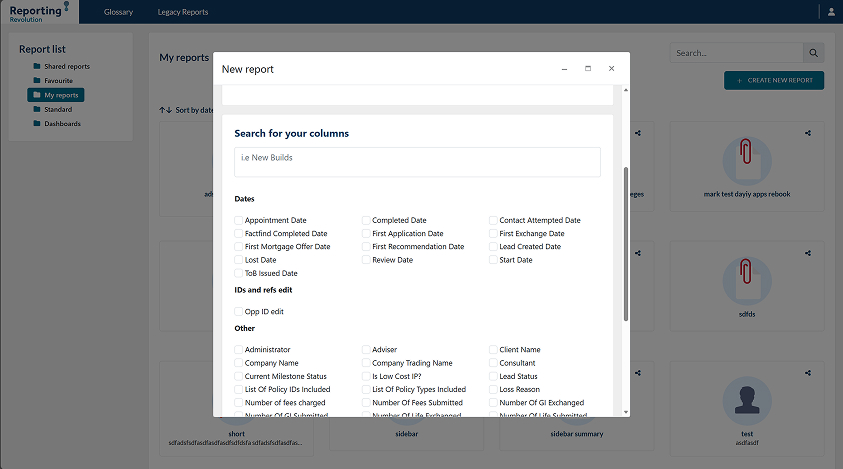Tick Number of fees charged checkbox

pyautogui.click(x=238, y=402)
